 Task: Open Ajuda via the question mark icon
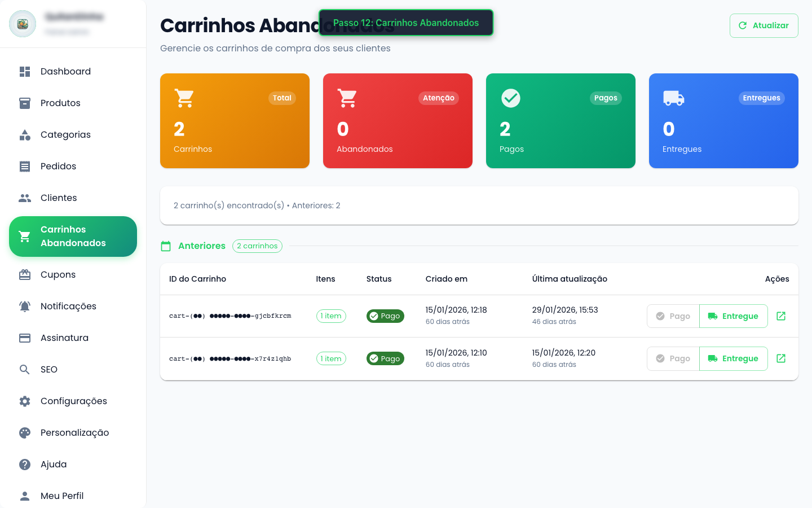click(x=25, y=464)
